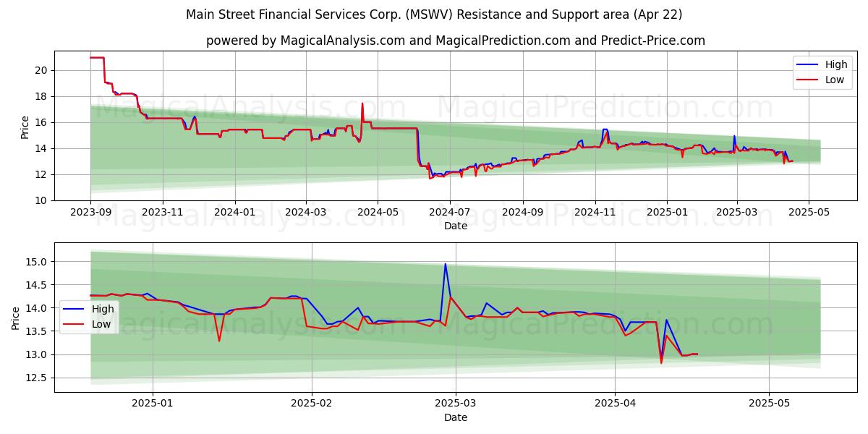This screenshot has height=434, width=868.
Task: Click the 'Price' label of bottom chart
Action: [x=16, y=318]
